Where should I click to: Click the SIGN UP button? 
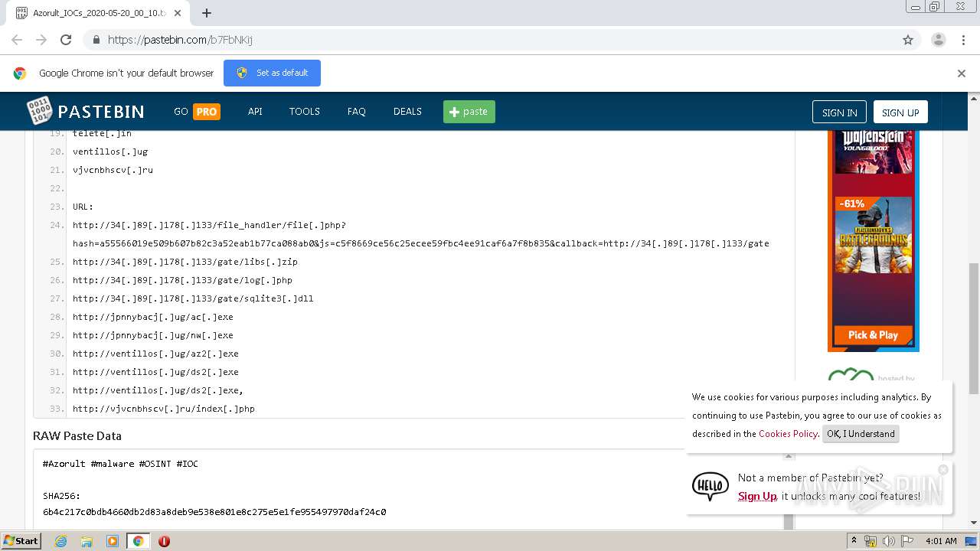pos(900,112)
